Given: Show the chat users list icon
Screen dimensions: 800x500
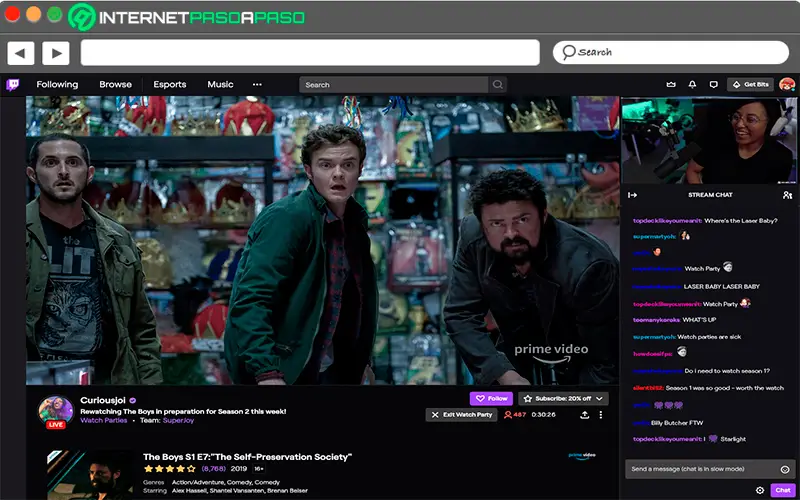Looking at the screenshot, I should coord(787,195).
